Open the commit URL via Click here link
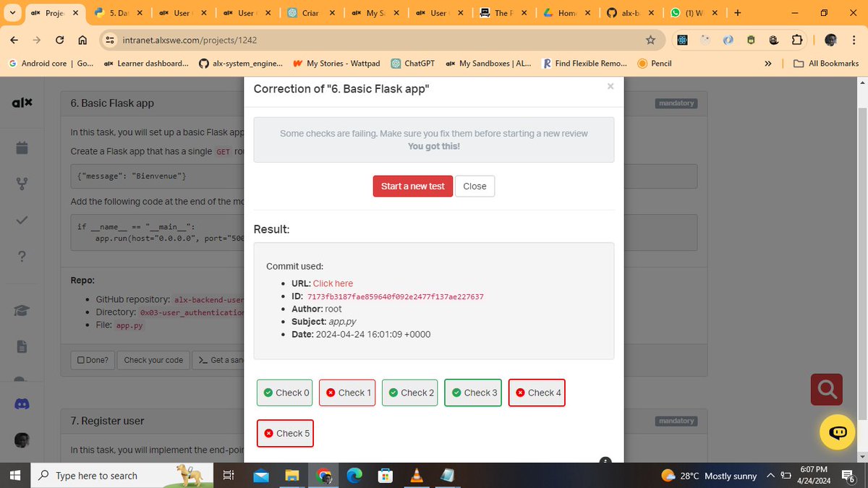This screenshot has width=868, height=488. pyautogui.click(x=333, y=283)
